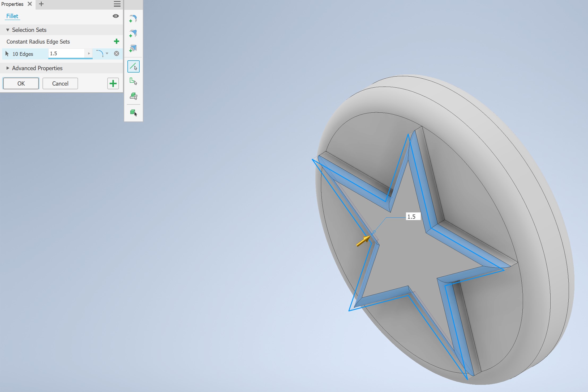Click the Constant Radius Edge Sets label
The height and width of the screenshot is (392, 588).
coord(38,42)
